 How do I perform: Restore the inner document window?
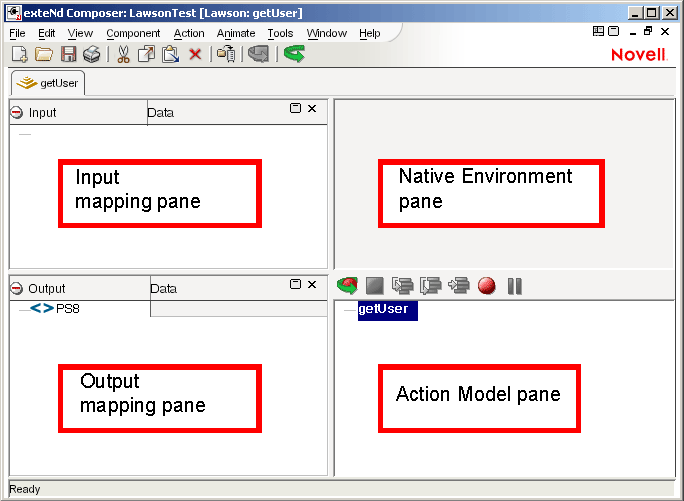[x=648, y=31]
